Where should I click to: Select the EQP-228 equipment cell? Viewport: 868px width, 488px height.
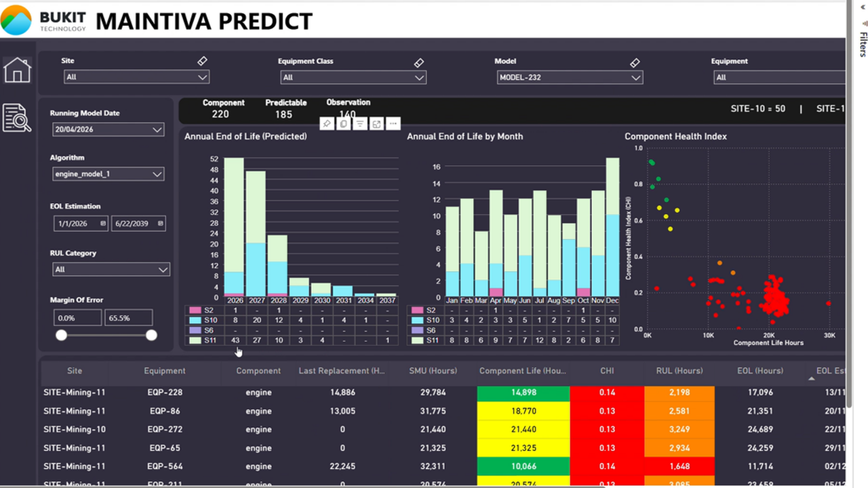(x=164, y=392)
